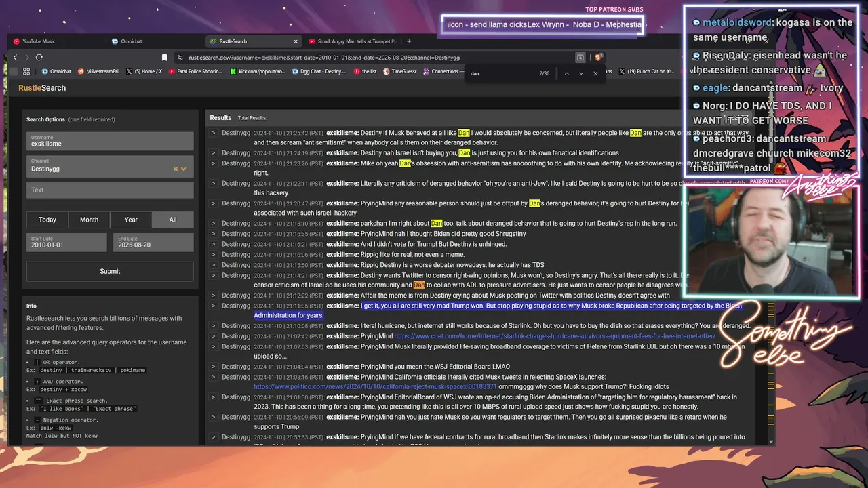Expand the 21:25:42 message row
The height and width of the screenshot is (488, 868).
pos(213,133)
